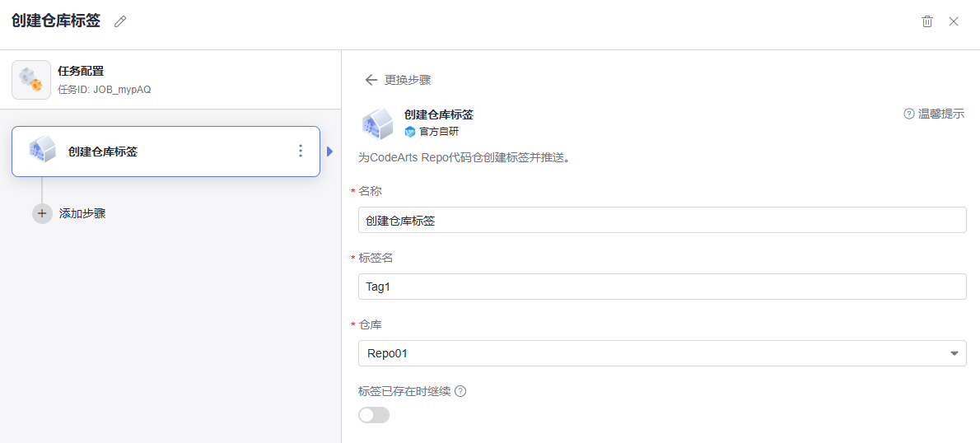The image size is (980, 443).
Task: Click the back arrow to replace step
Action: pyautogui.click(x=371, y=80)
